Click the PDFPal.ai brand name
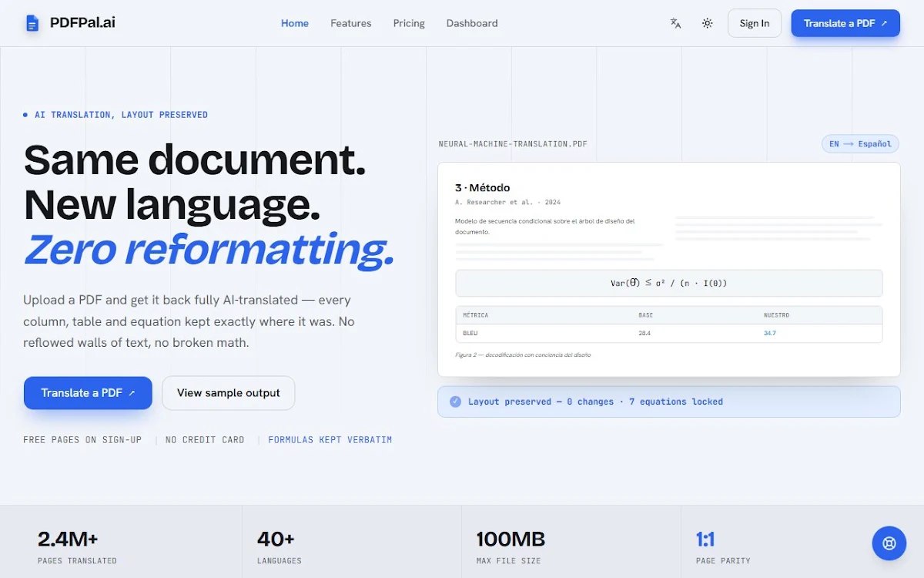 tap(82, 22)
